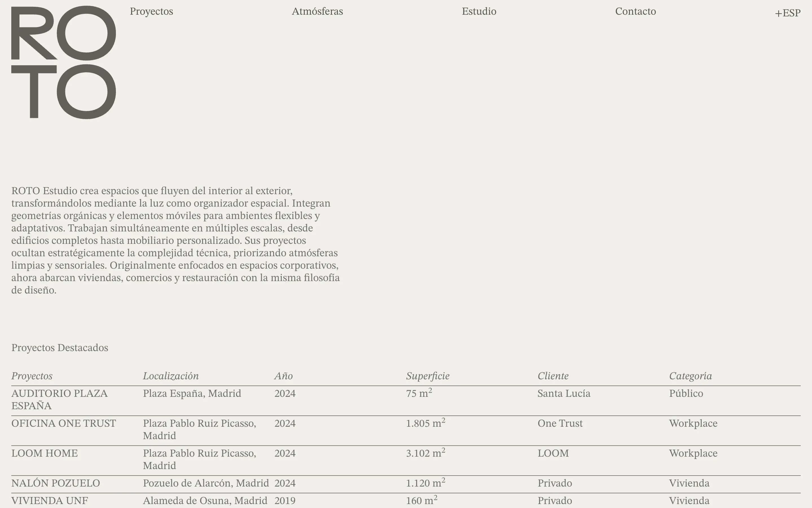Expand the +ESP language selector
Screen dimensions: 812x508
click(787, 13)
